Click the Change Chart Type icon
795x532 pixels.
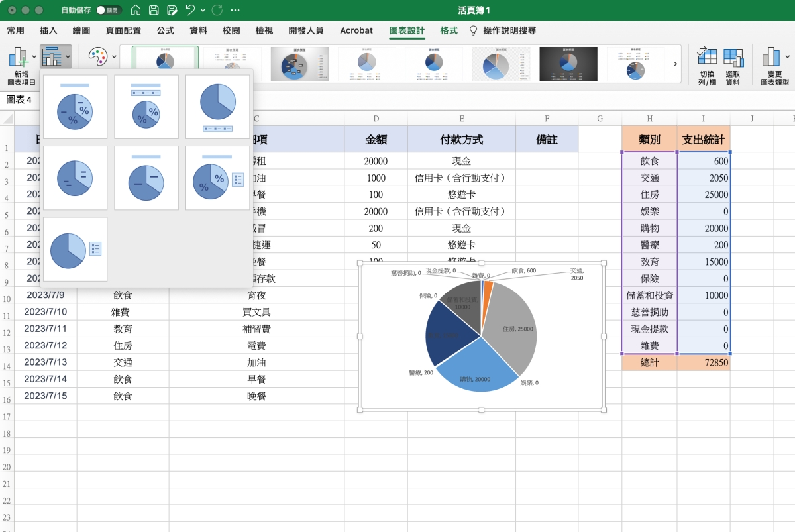pos(770,58)
